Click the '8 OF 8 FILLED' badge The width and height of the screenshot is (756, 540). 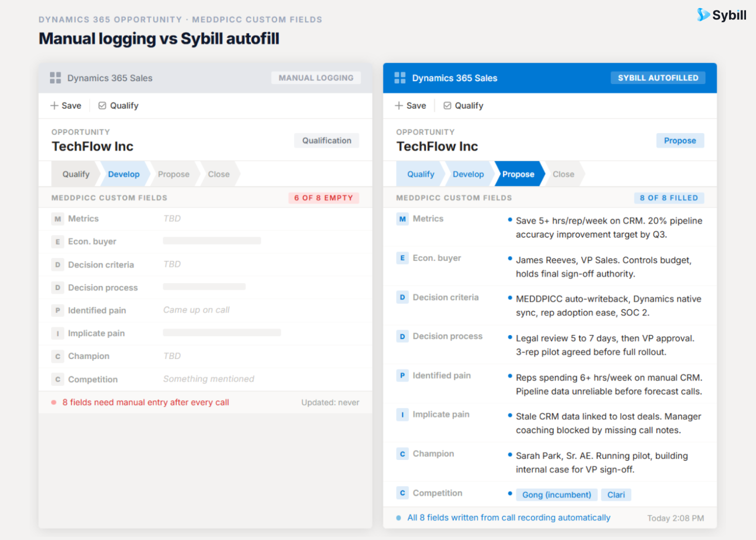pyautogui.click(x=669, y=198)
